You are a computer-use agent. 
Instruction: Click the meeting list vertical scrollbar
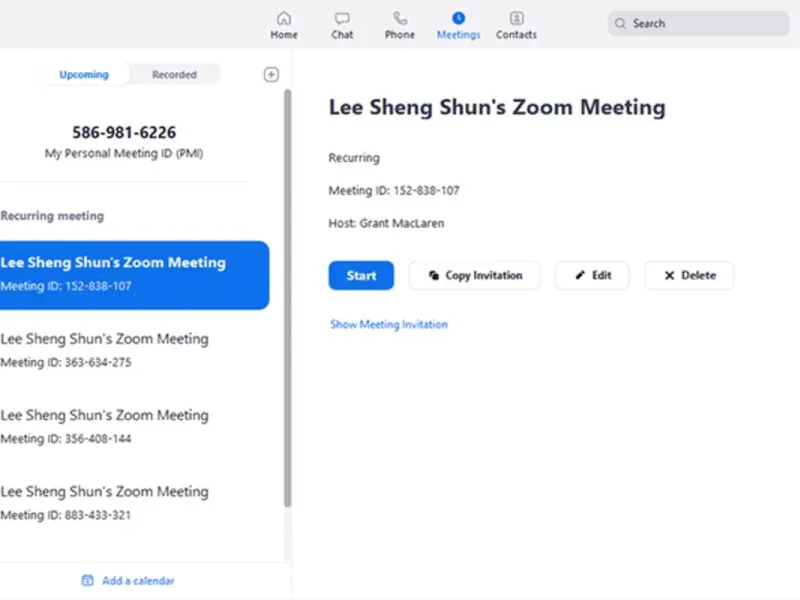point(288,298)
